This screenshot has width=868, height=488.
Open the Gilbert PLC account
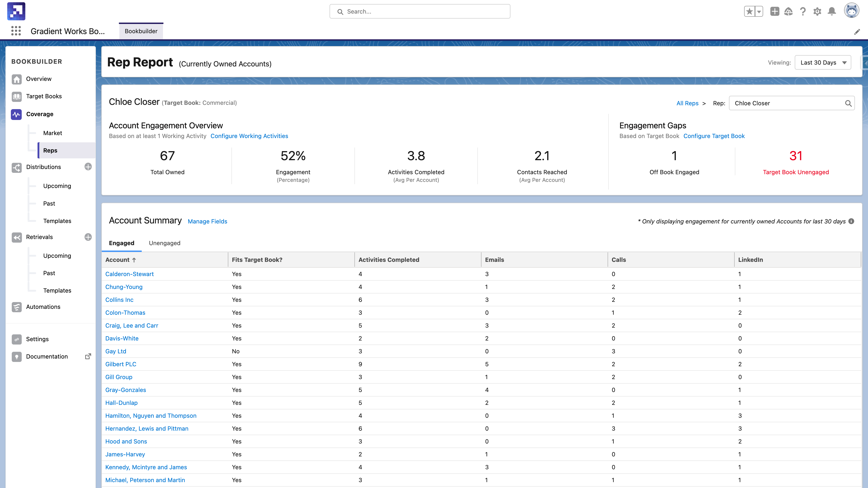coord(121,364)
